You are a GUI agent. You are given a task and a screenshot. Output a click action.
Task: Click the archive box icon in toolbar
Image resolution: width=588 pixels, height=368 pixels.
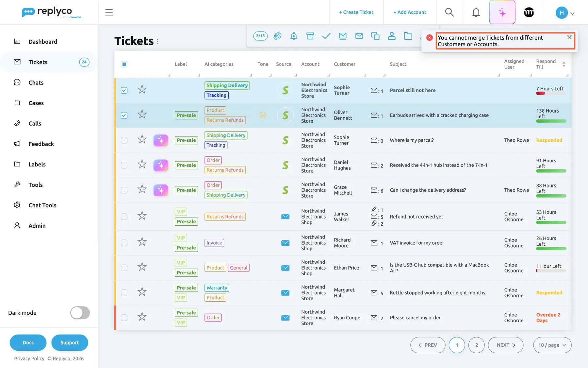[x=310, y=36]
